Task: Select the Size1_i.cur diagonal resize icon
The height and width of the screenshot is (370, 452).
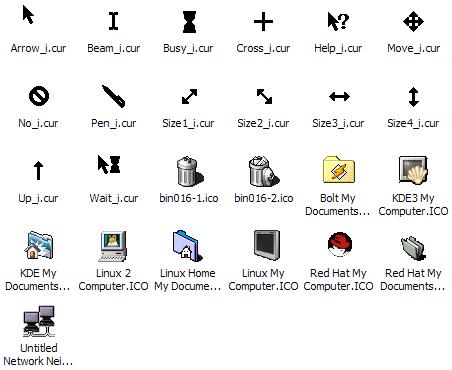Action: tap(189, 96)
